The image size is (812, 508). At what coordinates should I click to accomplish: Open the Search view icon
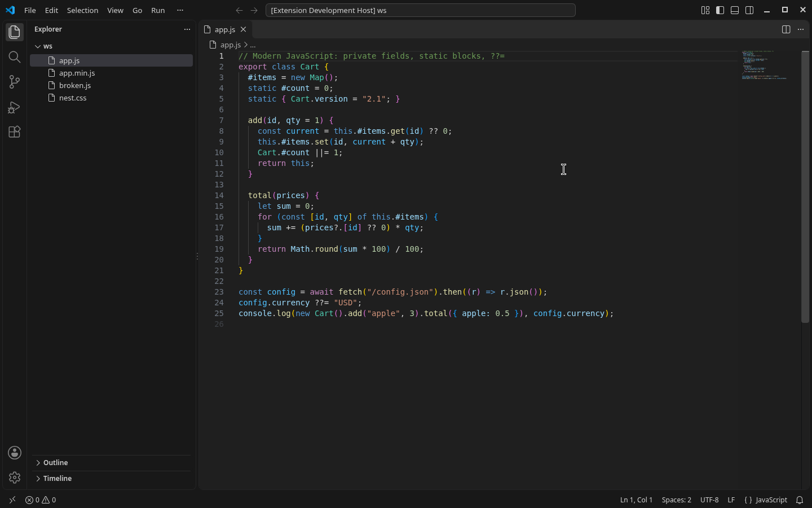pyautogui.click(x=15, y=57)
